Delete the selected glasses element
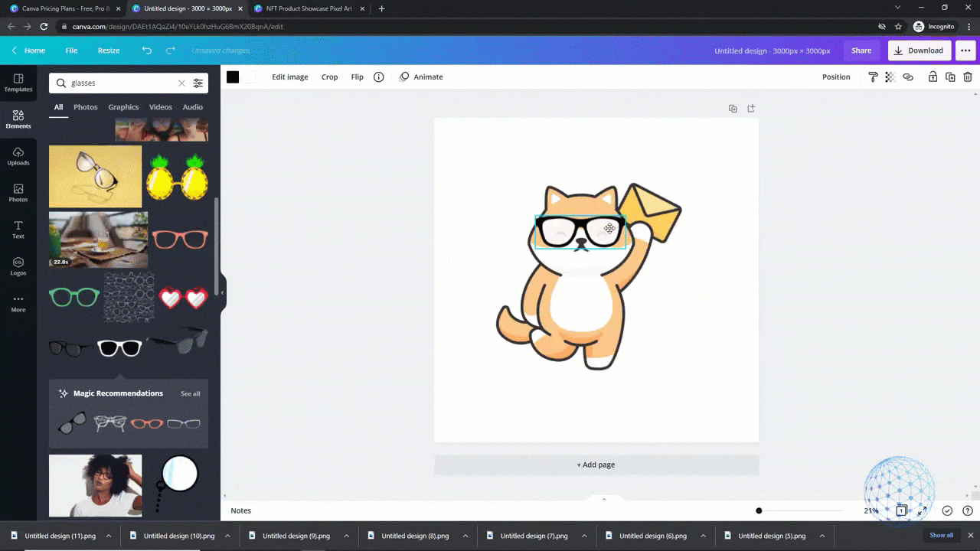Image resolution: width=980 pixels, height=551 pixels. click(967, 77)
